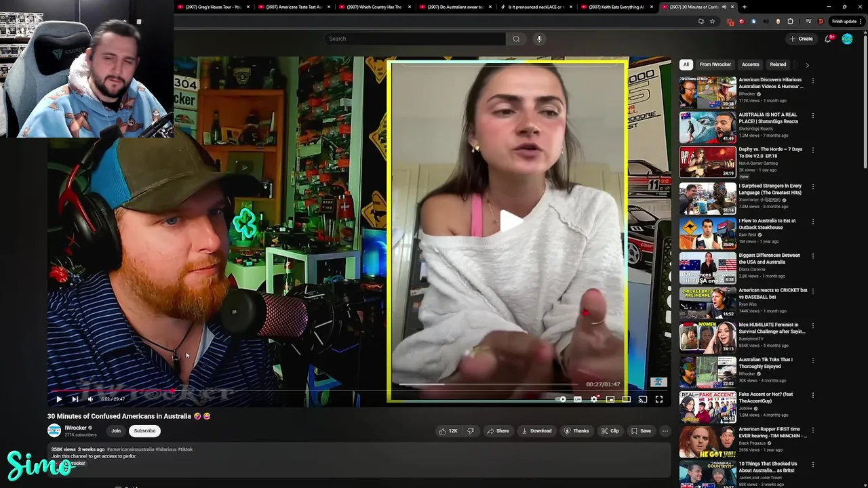This screenshot has height=488, width=868.
Task: Switch to miniplayer mode
Action: 610,399
